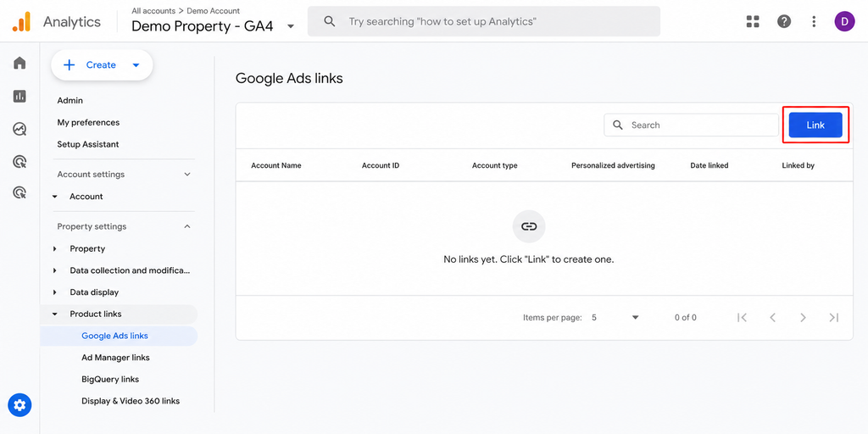The height and width of the screenshot is (434, 868).
Task: Open My preferences menu item
Action: click(x=88, y=122)
